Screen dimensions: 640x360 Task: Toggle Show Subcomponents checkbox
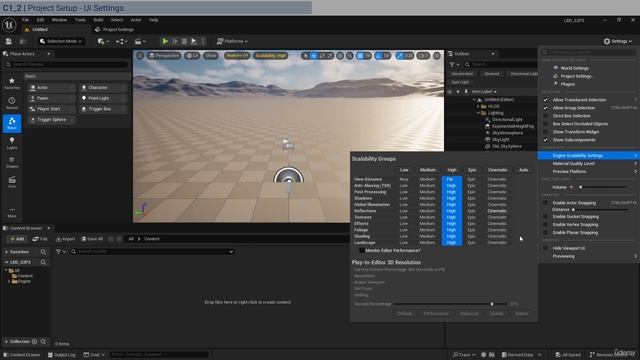[545, 140]
